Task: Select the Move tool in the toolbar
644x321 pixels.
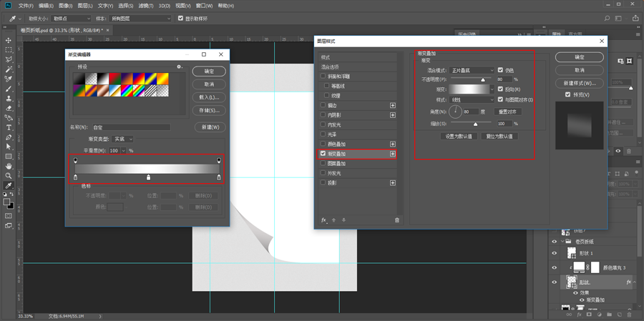Action: coord(9,41)
